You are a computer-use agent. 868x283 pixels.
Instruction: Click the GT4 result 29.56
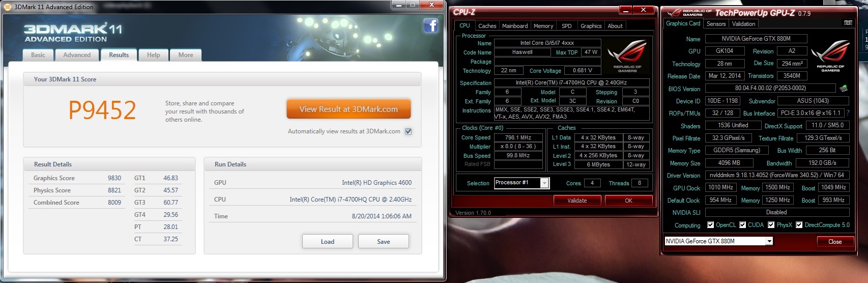(x=170, y=215)
